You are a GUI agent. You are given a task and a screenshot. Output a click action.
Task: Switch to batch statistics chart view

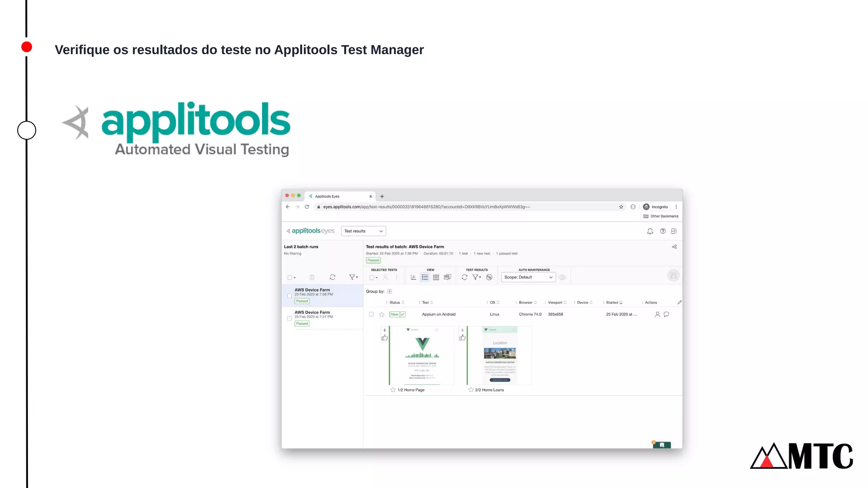coord(413,277)
